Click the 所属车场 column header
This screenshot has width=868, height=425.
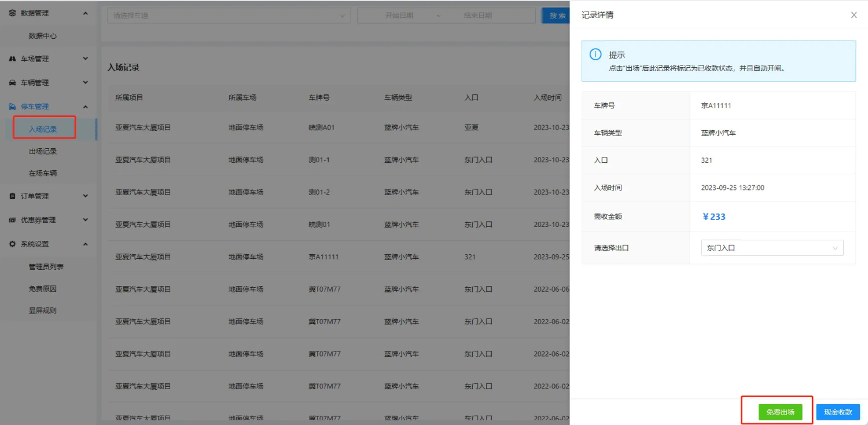point(242,98)
